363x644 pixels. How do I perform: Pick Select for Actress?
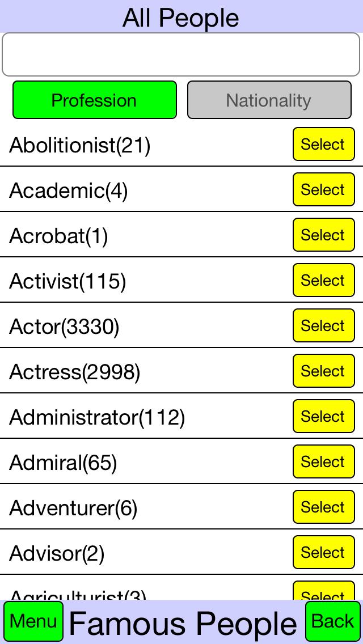coord(323,371)
